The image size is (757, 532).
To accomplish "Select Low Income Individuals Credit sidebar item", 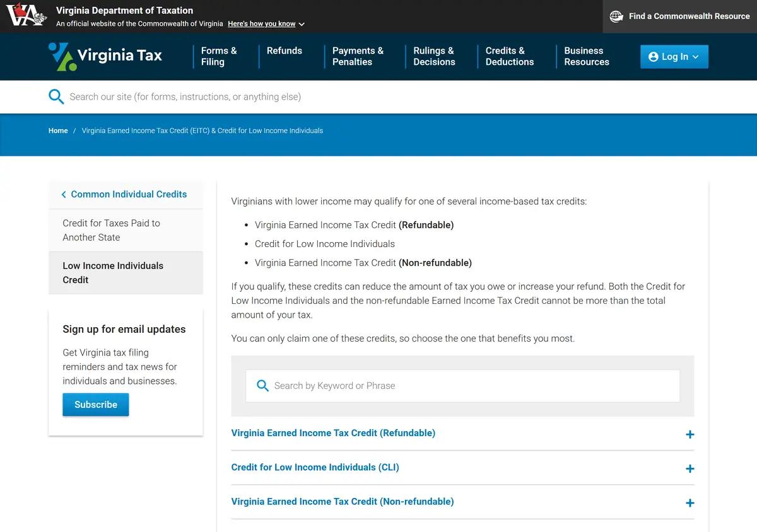I will click(x=126, y=273).
